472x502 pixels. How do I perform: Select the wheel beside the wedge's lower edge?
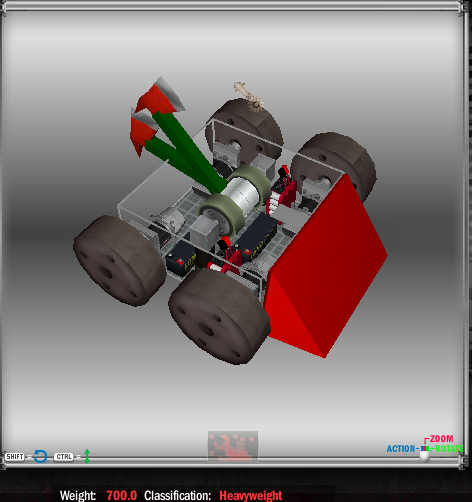[x=220, y=315]
